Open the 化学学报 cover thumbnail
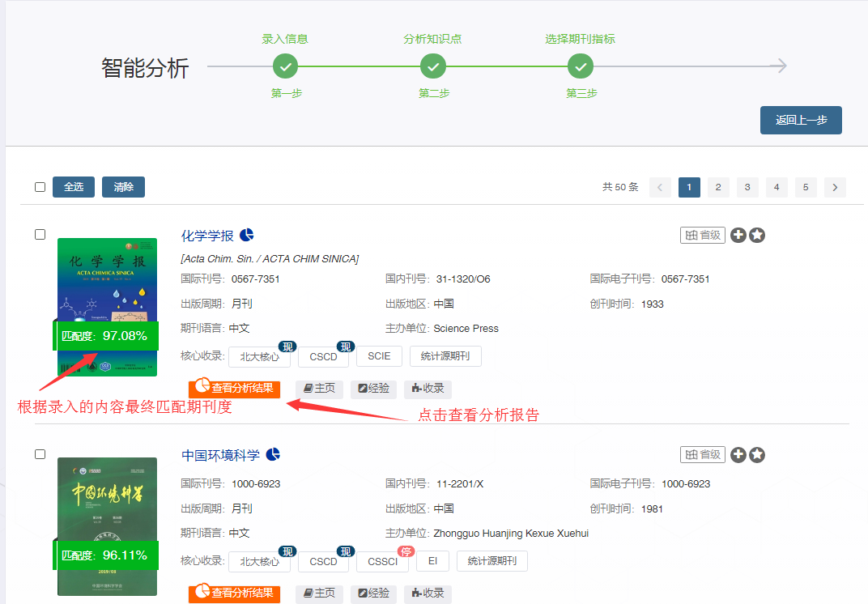The image size is (868, 604). coord(107,306)
